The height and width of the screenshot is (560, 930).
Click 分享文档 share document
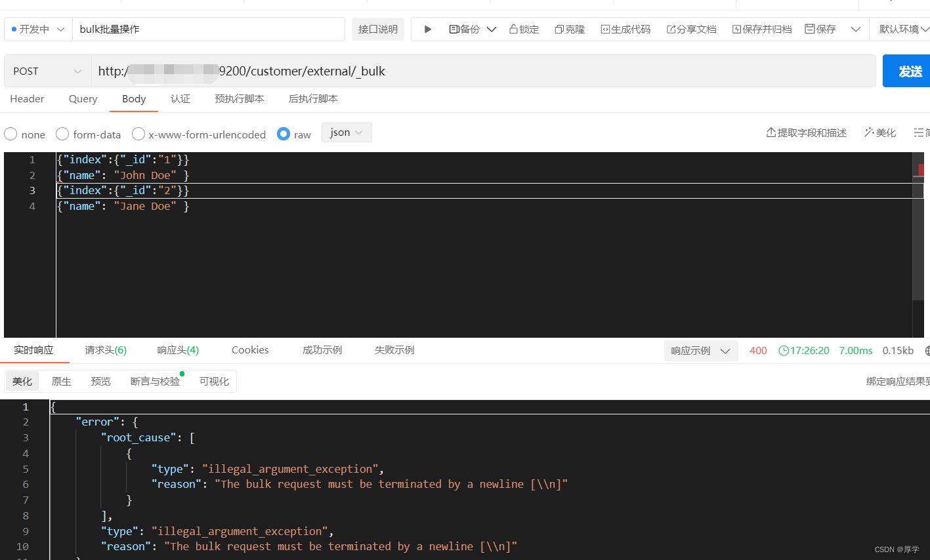(691, 30)
